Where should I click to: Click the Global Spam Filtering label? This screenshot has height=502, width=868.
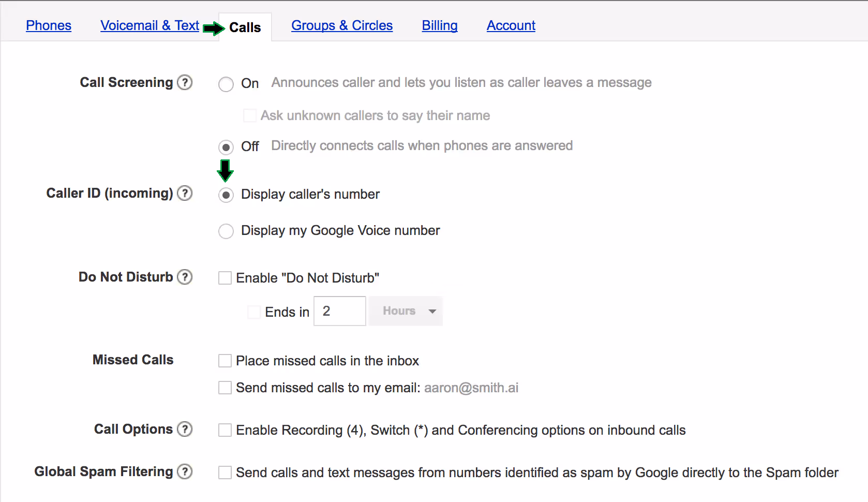[x=103, y=471]
